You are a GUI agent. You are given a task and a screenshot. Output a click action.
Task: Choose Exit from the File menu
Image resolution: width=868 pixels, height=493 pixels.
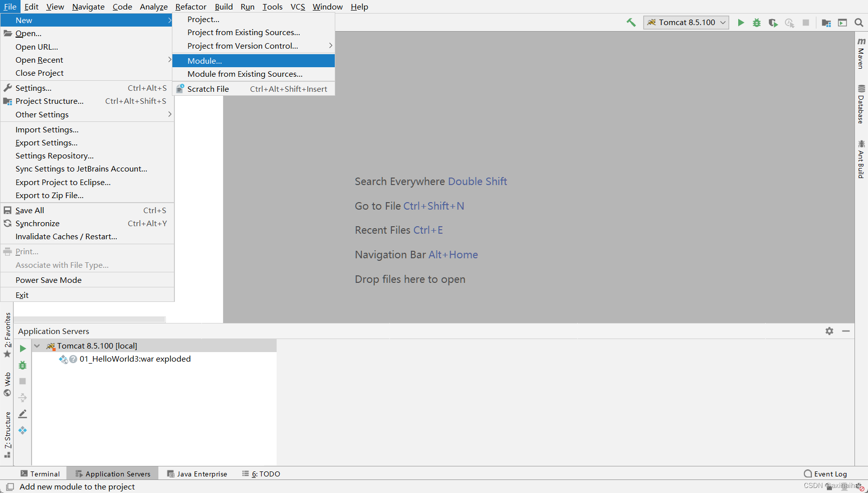tap(87, 295)
